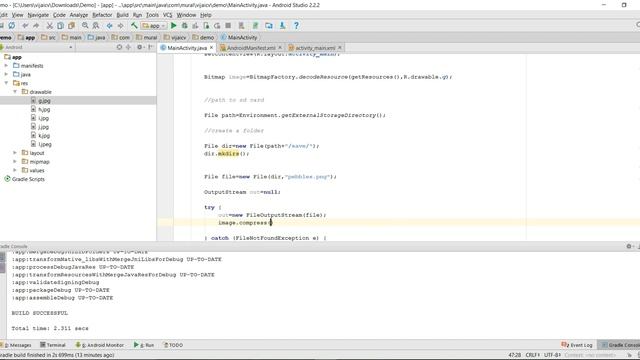Open project panel gear settings
This screenshot has height=360, width=640.
point(140,47)
